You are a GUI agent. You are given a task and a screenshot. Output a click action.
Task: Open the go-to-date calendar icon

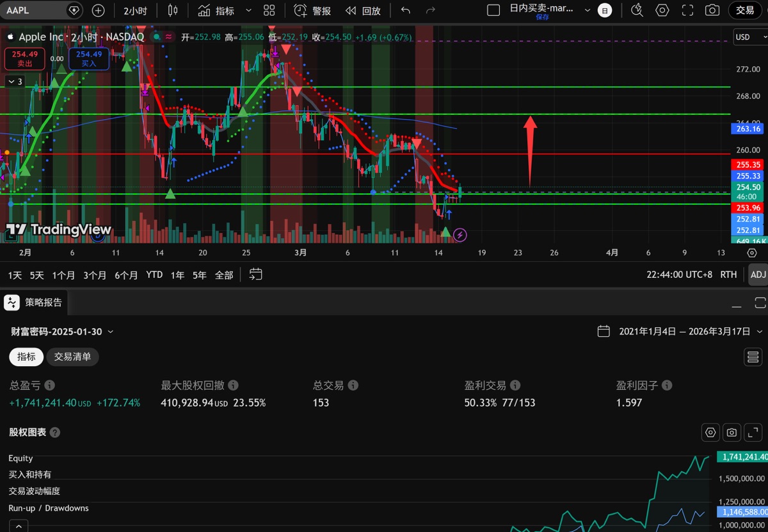pos(255,275)
